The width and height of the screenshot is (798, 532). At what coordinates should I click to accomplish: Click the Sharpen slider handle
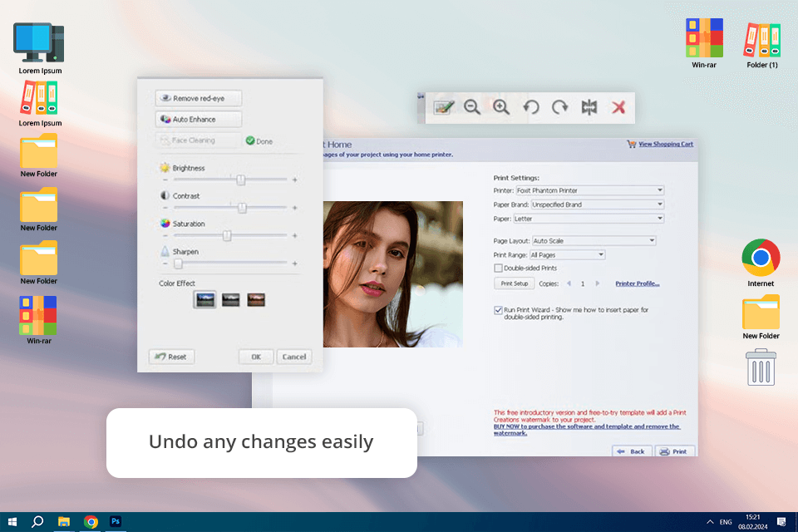(178, 264)
